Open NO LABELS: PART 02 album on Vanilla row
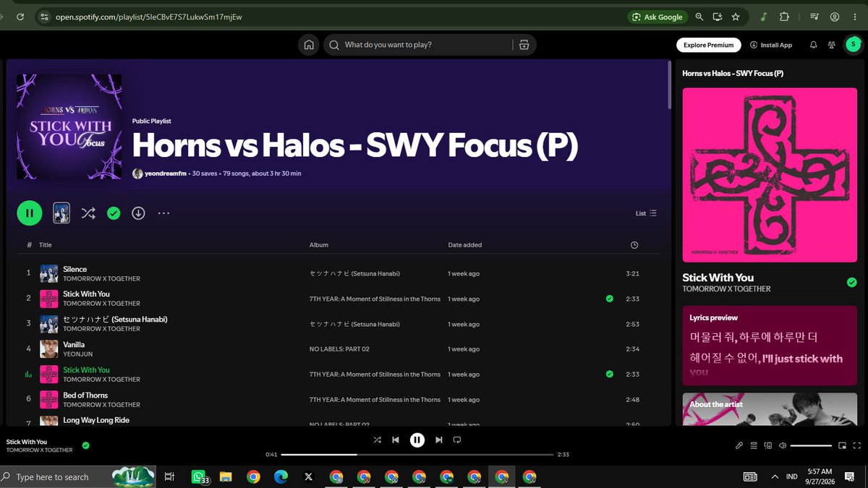 coord(339,349)
